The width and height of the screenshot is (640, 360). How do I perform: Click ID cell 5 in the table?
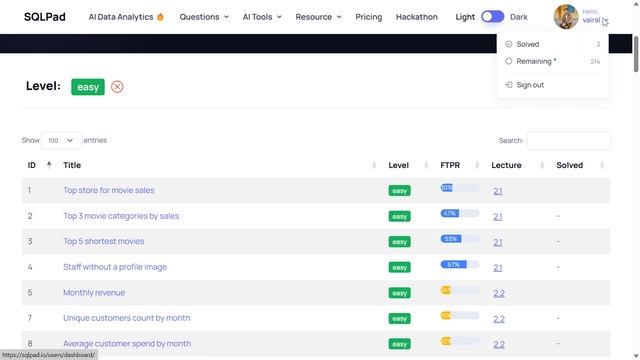30,293
